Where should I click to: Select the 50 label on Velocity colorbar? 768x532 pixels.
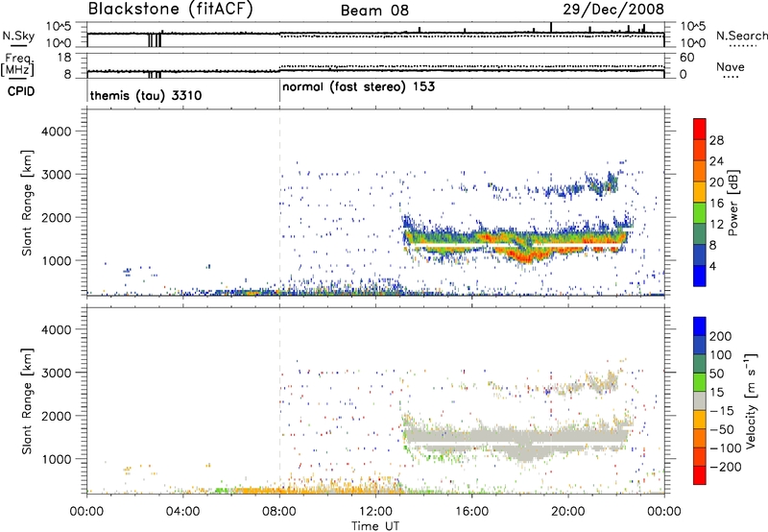coord(716,374)
